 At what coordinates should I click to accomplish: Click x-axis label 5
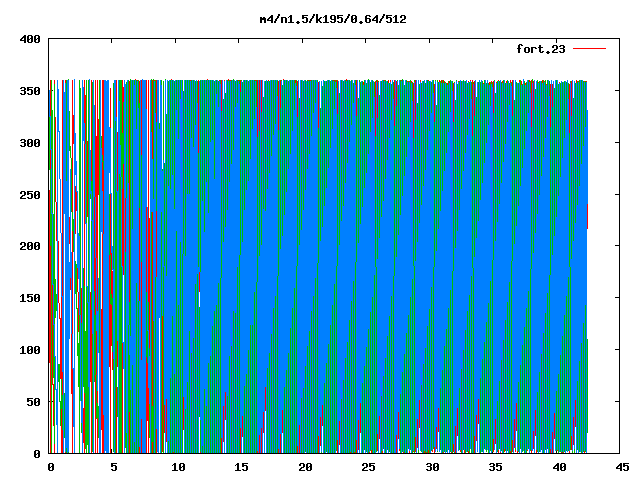114,467
